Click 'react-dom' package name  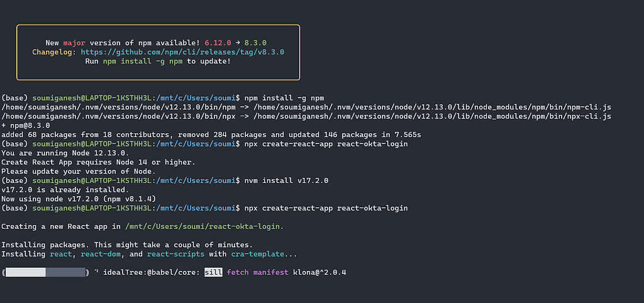pos(103,254)
